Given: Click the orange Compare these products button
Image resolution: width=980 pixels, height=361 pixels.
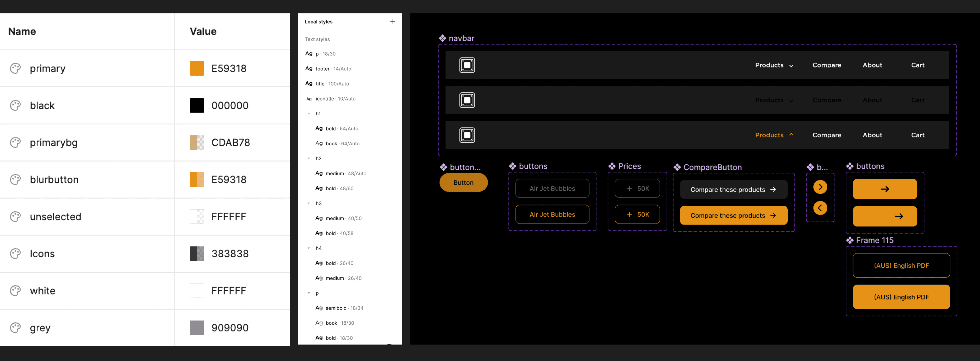Looking at the screenshot, I should (733, 215).
